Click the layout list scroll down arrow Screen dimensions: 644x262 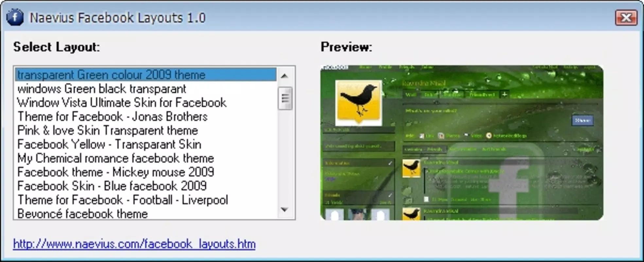point(285,210)
